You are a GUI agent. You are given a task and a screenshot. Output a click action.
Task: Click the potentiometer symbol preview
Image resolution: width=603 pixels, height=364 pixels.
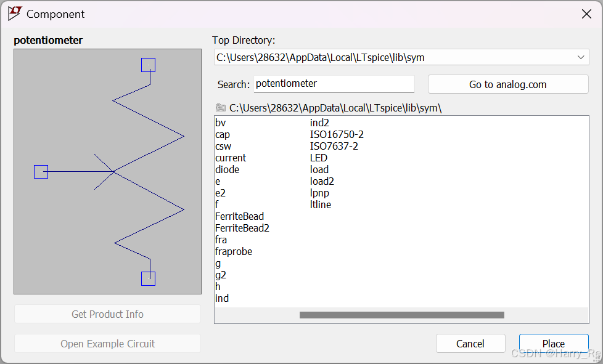pyautogui.click(x=107, y=171)
